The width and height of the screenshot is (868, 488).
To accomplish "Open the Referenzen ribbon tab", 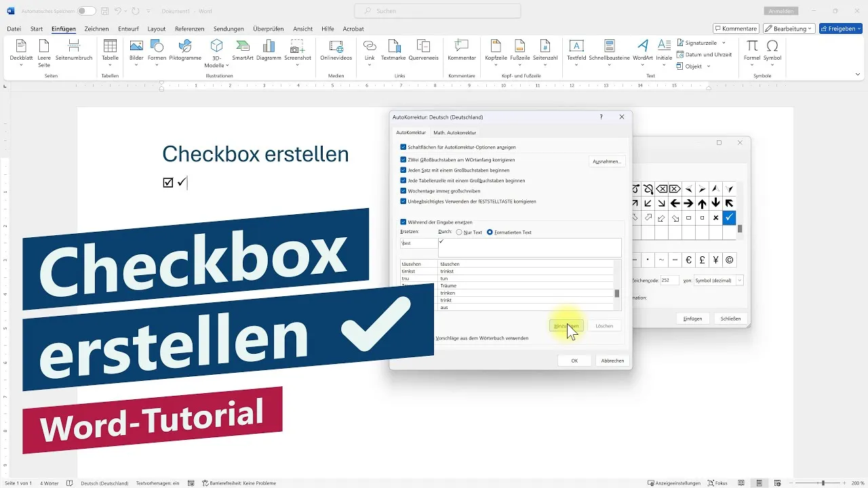I will (x=189, y=28).
